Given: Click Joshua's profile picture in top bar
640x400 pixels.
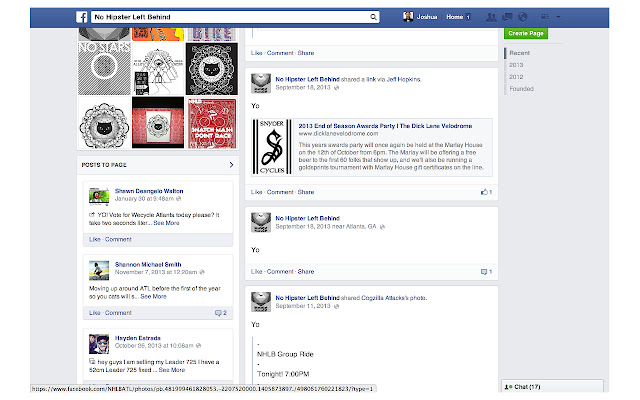Looking at the screenshot, I should click(408, 17).
